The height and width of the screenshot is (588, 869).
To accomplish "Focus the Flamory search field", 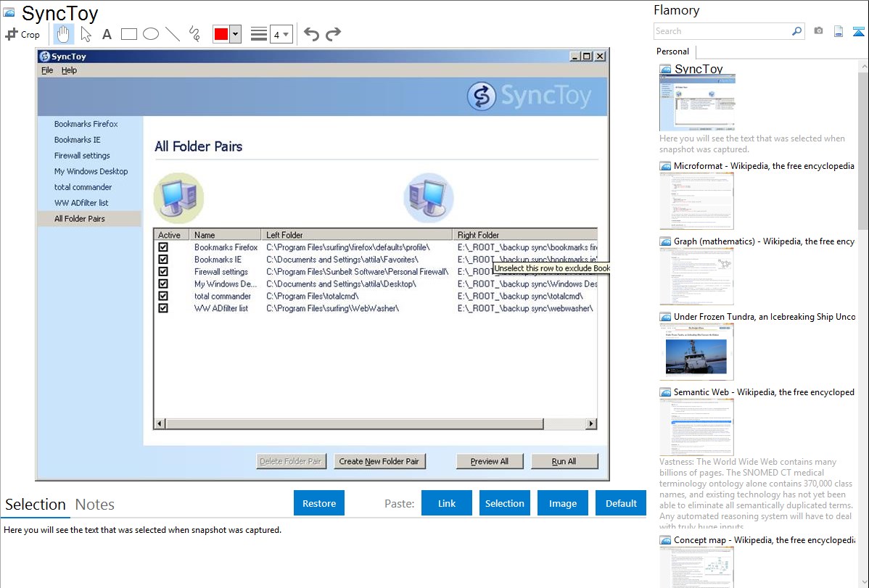I will (722, 31).
